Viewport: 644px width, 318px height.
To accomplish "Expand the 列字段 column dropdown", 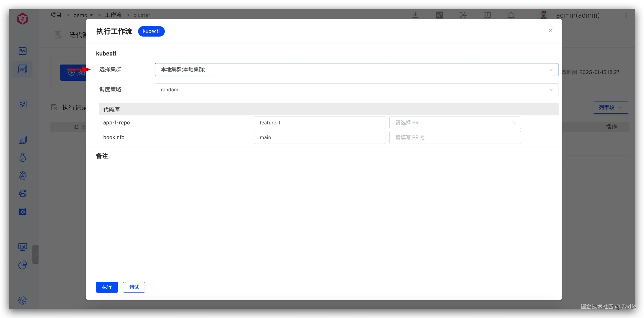I will point(611,107).
